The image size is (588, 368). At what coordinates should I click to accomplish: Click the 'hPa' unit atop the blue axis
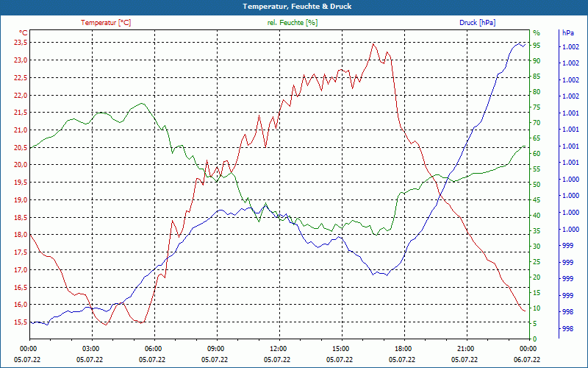568,32
